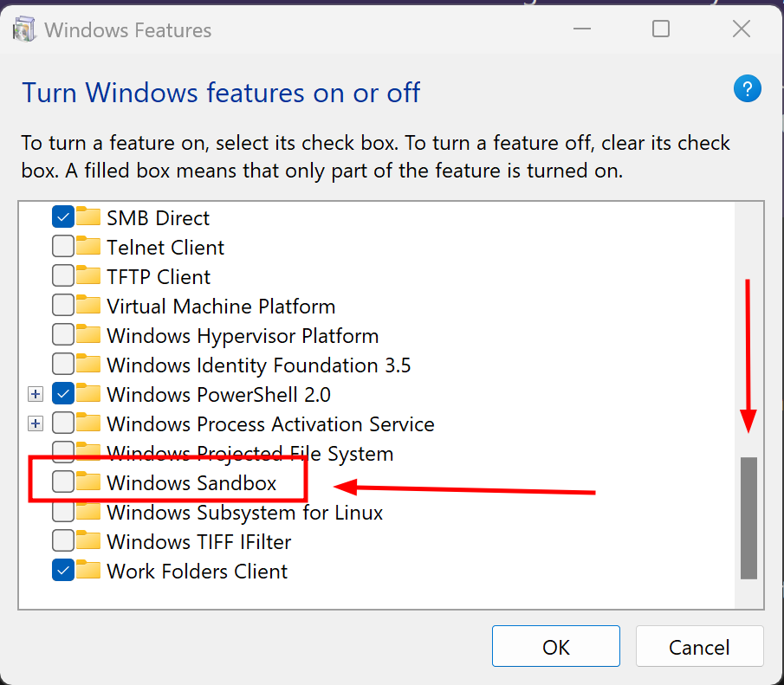
Task: Close the Windows Features window
Action: pyautogui.click(x=741, y=29)
